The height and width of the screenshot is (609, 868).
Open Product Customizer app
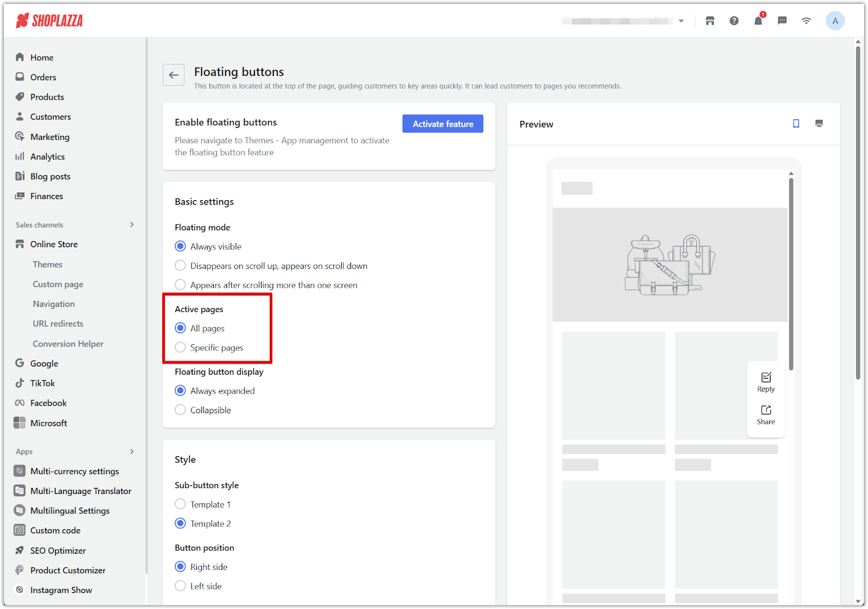pyautogui.click(x=68, y=570)
